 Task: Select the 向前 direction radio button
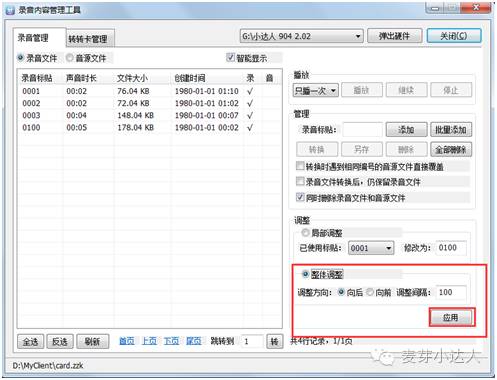370,292
